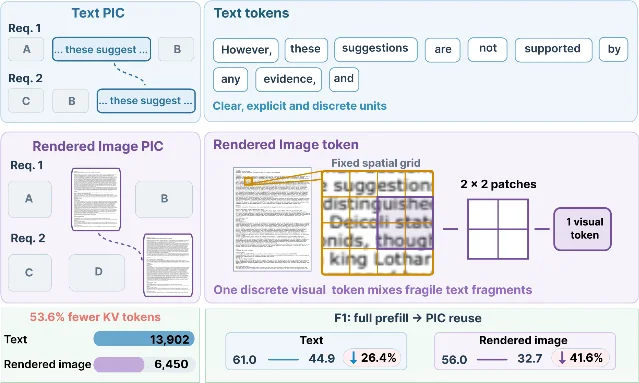Click the 'Text PIC' panel title
Screen dimensions: 639x383
click(98, 13)
